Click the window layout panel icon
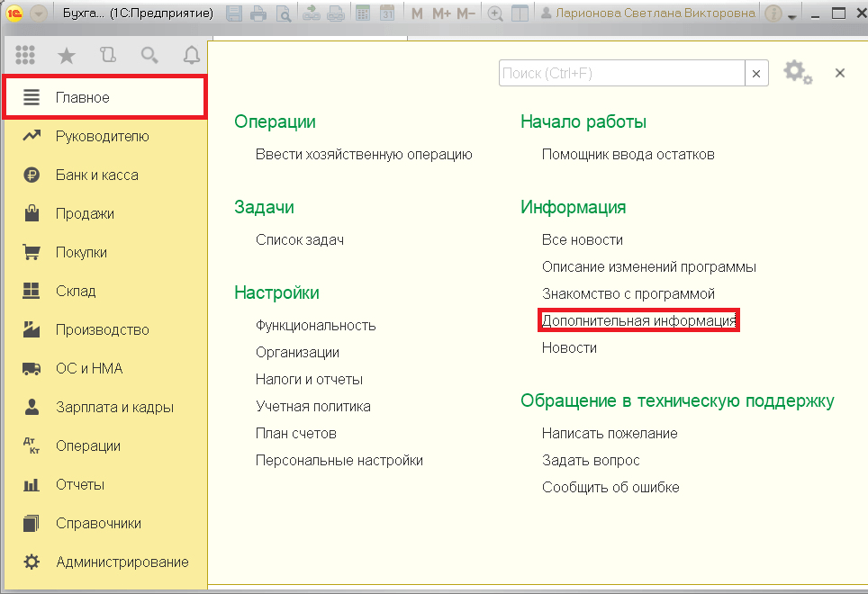This screenshot has height=594, width=868. (520, 13)
